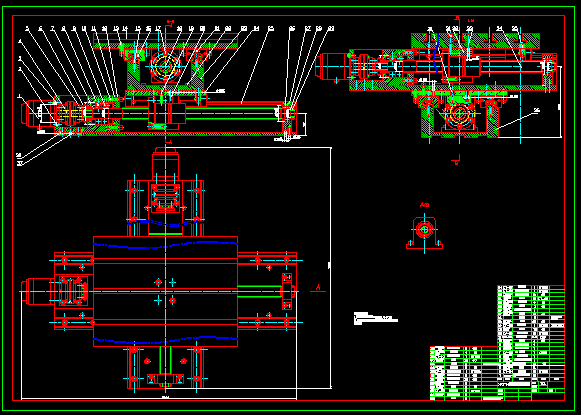Viewport: 581px width, 415px height.
Task: Select the parts list table above title block
Action: (x=531, y=334)
